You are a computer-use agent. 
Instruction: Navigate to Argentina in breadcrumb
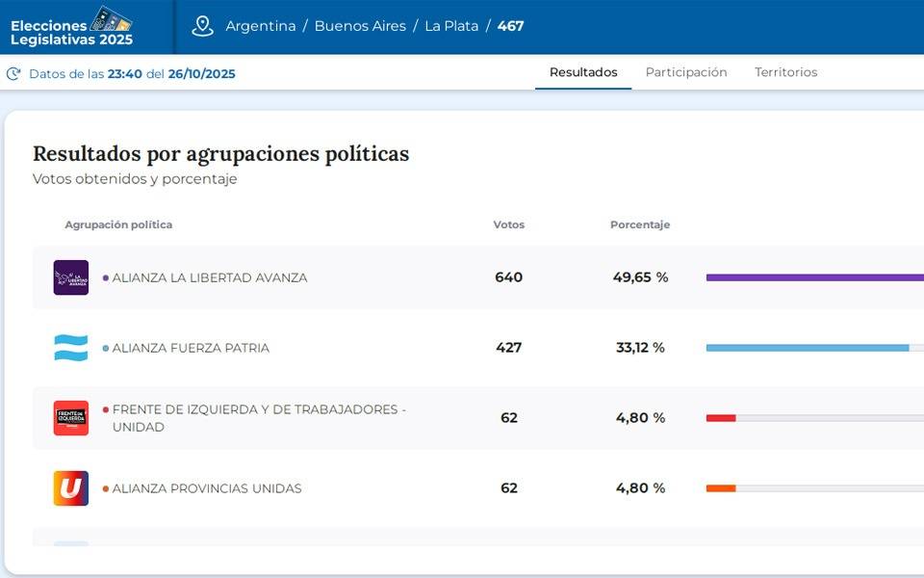pos(261,26)
